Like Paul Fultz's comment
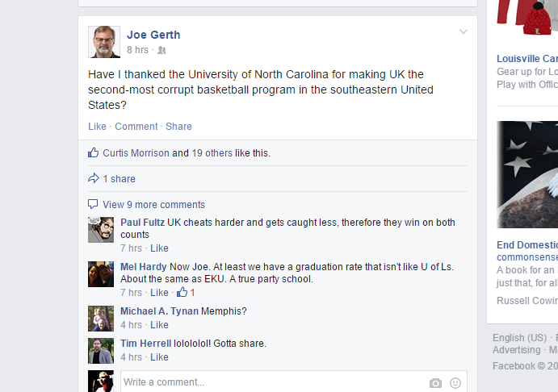 159,248
